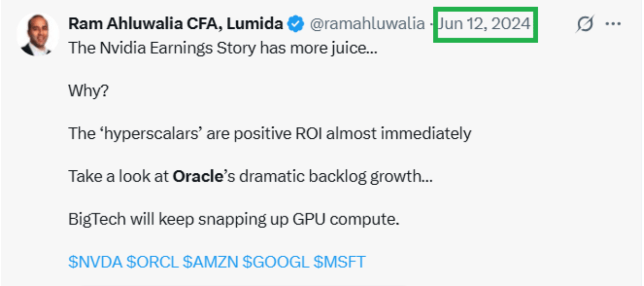
Task: Select the $GOOGL cashtag
Action: [x=276, y=262]
